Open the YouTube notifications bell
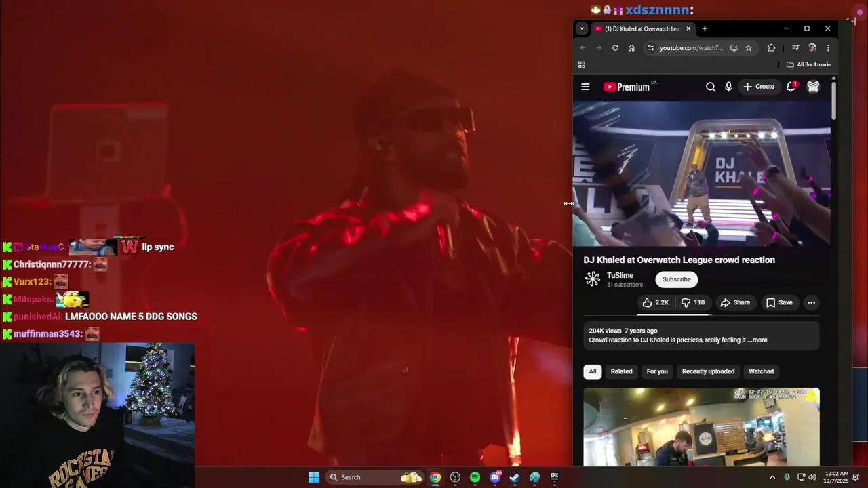868x488 pixels. pyautogui.click(x=791, y=87)
